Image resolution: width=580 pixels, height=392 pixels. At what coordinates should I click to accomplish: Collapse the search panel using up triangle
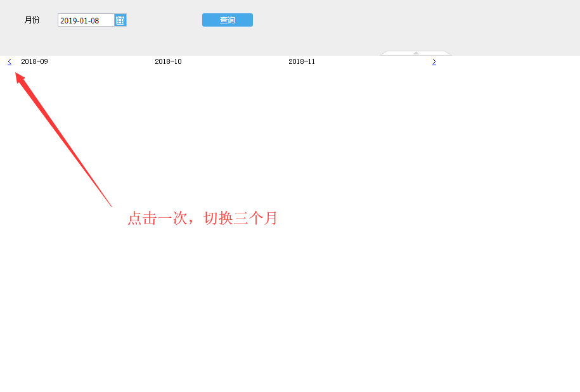pyautogui.click(x=416, y=53)
